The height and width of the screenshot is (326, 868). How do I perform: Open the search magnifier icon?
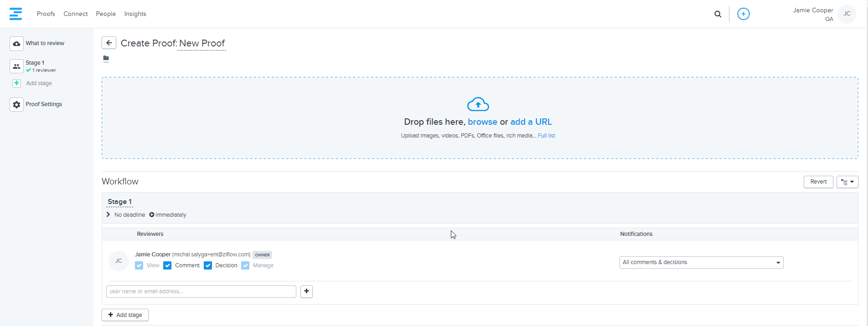(x=718, y=14)
